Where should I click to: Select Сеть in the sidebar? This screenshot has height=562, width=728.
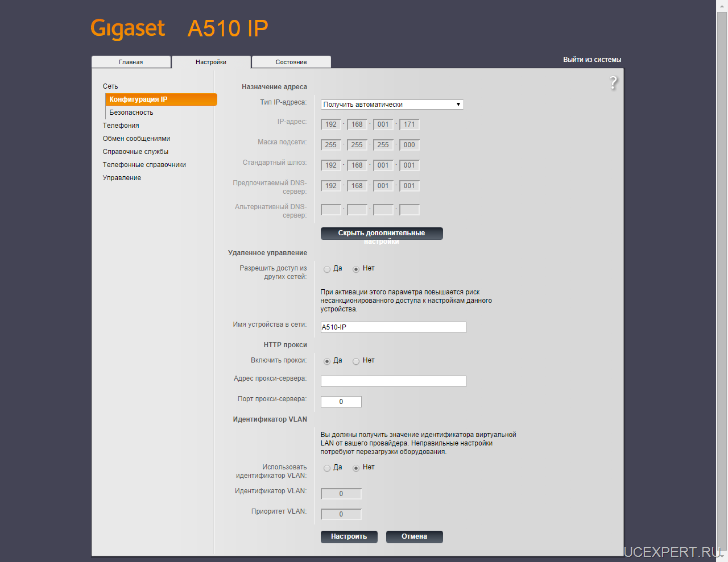pos(110,86)
